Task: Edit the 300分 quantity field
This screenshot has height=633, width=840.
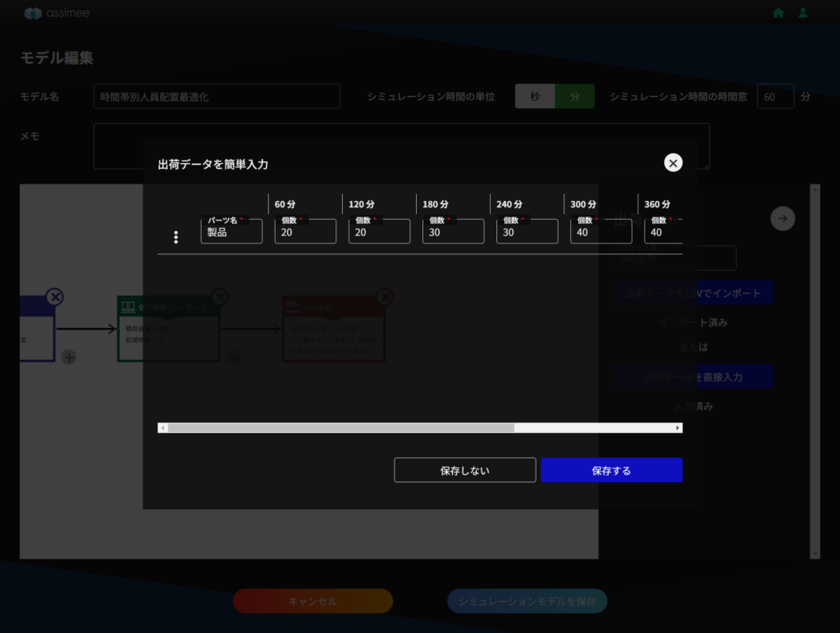Action: pyautogui.click(x=601, y=231)
